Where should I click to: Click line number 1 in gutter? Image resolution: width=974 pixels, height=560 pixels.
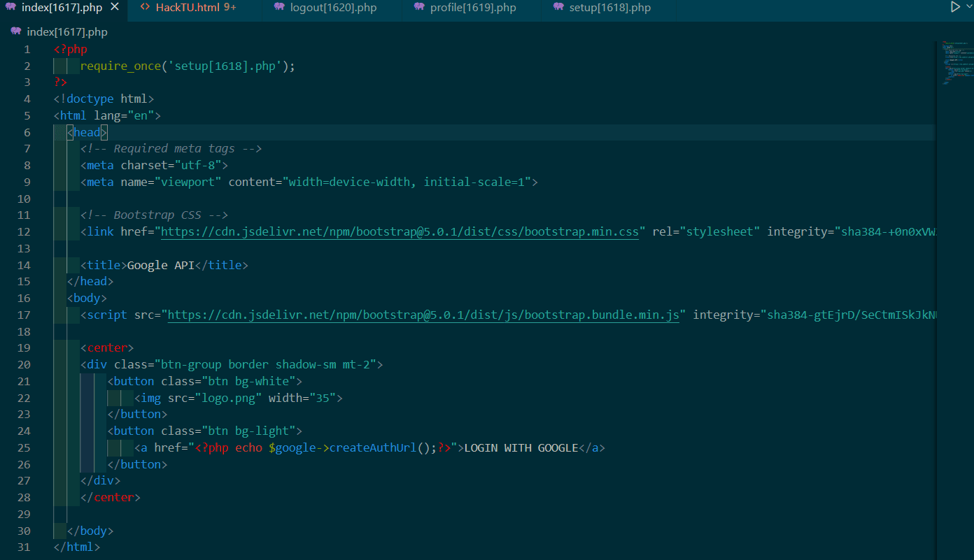pos(27,49)
